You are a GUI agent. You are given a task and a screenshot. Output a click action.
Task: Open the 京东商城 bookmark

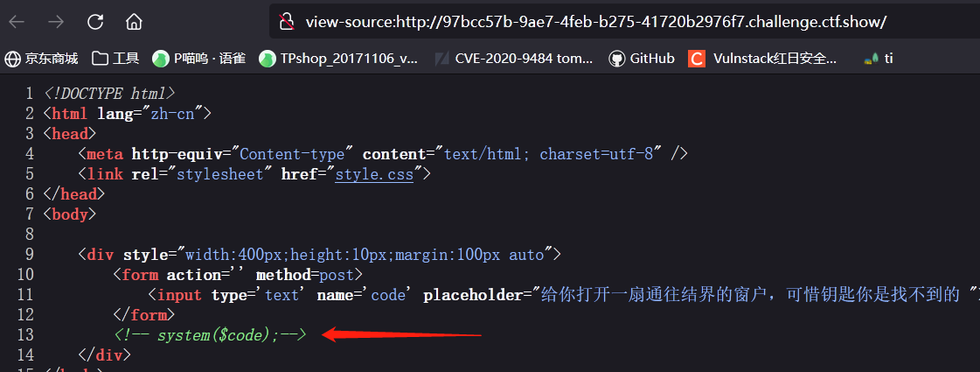(x=41, y=59)
